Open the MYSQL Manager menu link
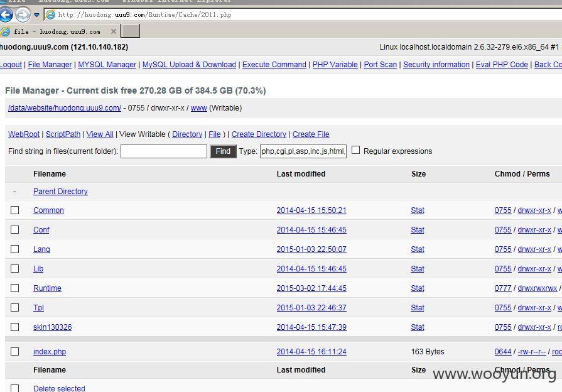 107,65
